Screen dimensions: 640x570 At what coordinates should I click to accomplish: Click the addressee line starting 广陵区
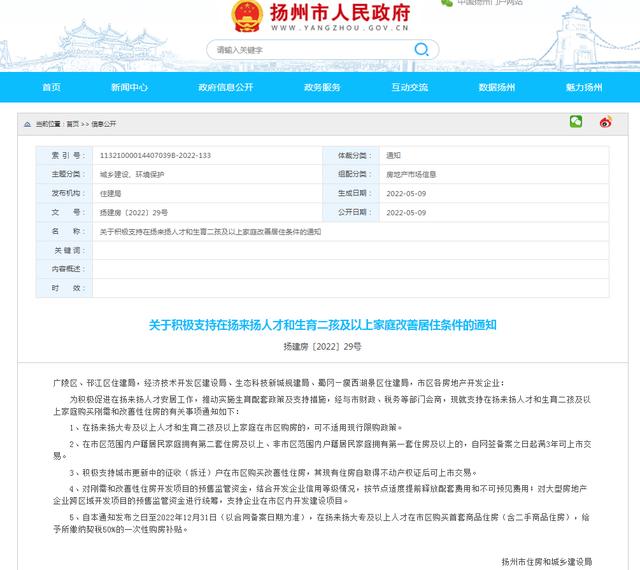pyautogui.click(x=279, y=383)
